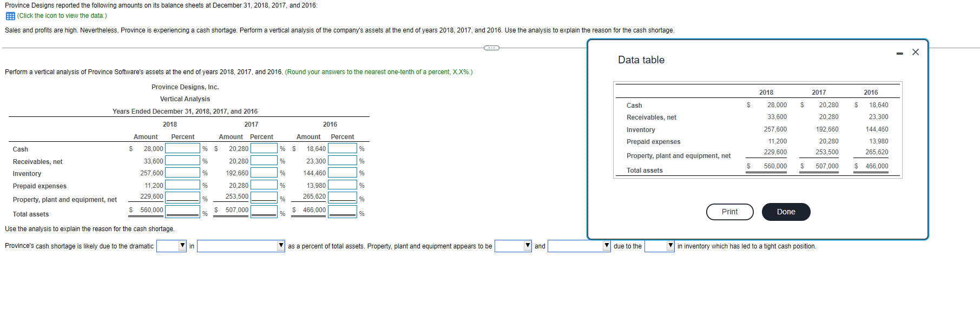
Task: Close the Data table popup
Action: (916, 52)
